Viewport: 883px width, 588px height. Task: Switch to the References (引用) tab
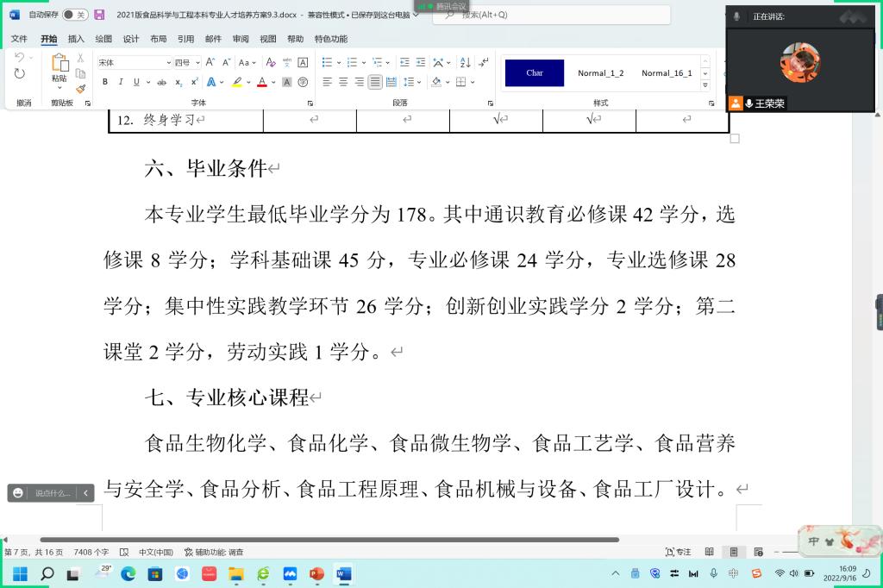click(185, 39)
